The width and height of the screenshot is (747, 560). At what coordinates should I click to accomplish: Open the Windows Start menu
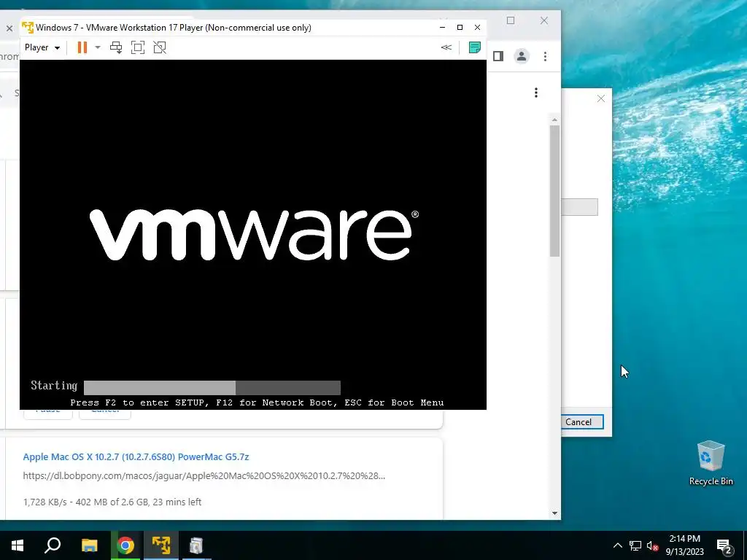18,545
